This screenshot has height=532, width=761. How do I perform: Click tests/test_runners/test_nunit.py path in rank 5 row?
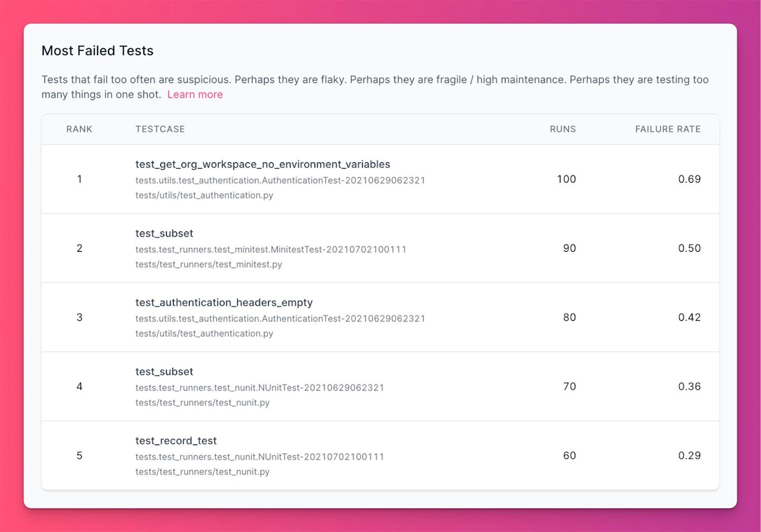(202, 472)
